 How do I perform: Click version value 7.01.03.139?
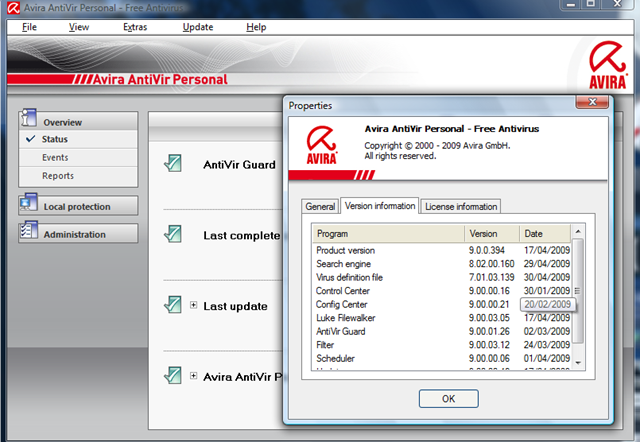491,277
